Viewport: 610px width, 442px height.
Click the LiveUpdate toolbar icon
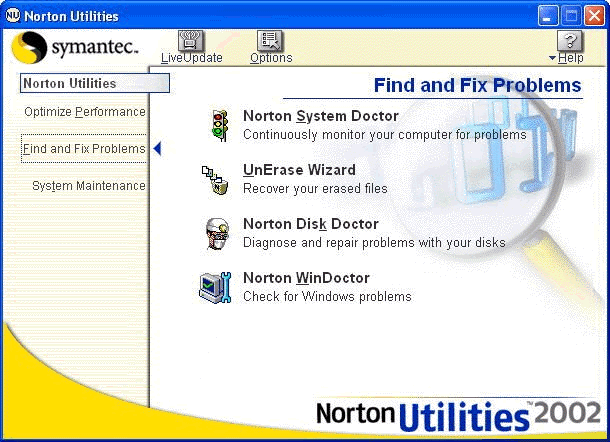191,40
